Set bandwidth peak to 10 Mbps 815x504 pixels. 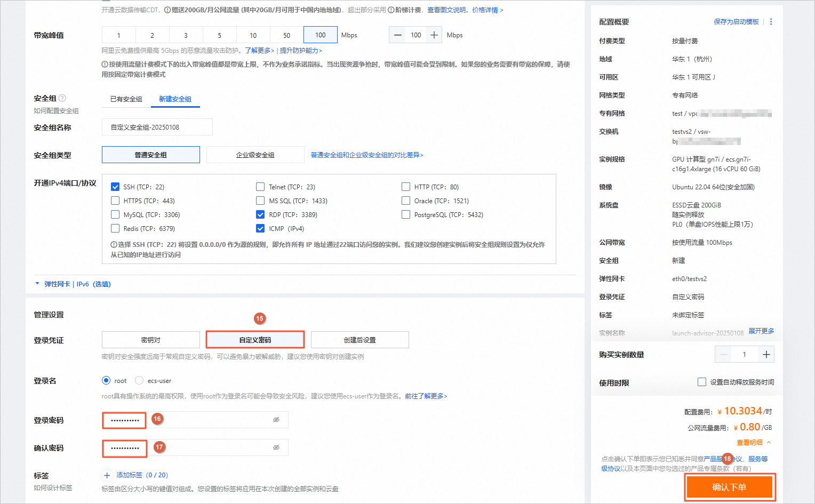[x=253, y=35]
